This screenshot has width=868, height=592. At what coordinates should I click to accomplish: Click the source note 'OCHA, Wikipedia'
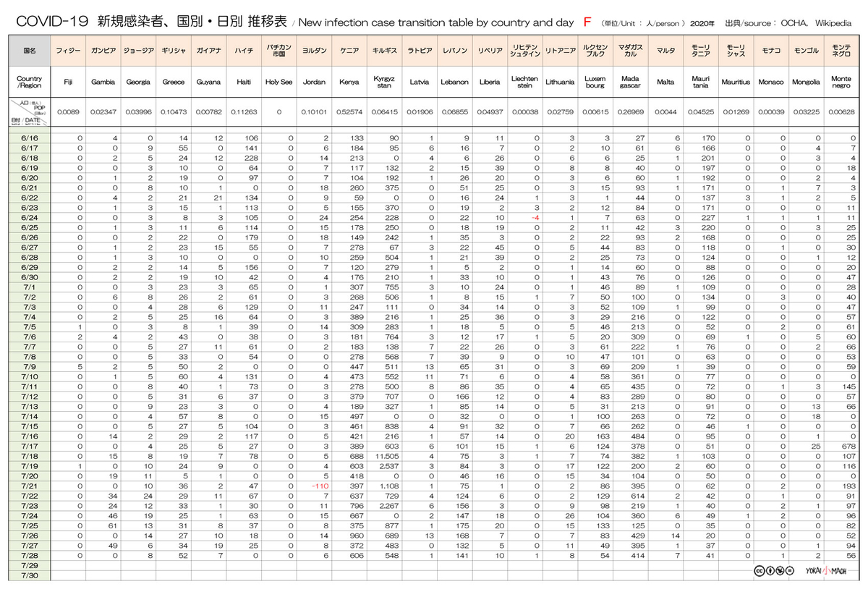817,23
